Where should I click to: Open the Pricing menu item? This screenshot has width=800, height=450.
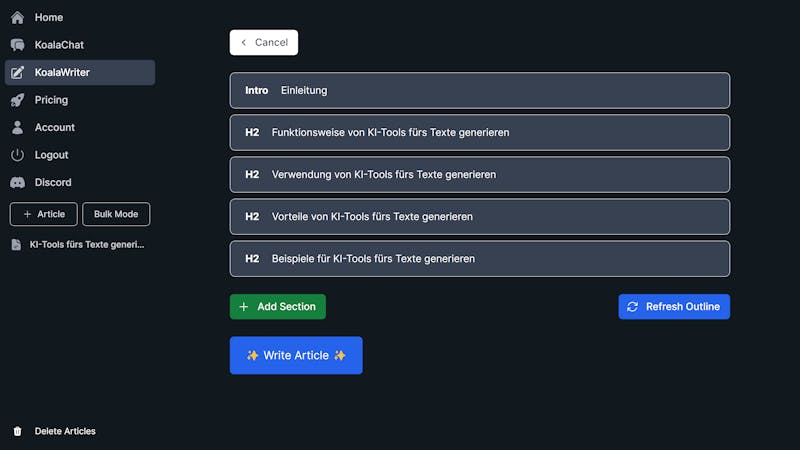click(x=80, y=100)
